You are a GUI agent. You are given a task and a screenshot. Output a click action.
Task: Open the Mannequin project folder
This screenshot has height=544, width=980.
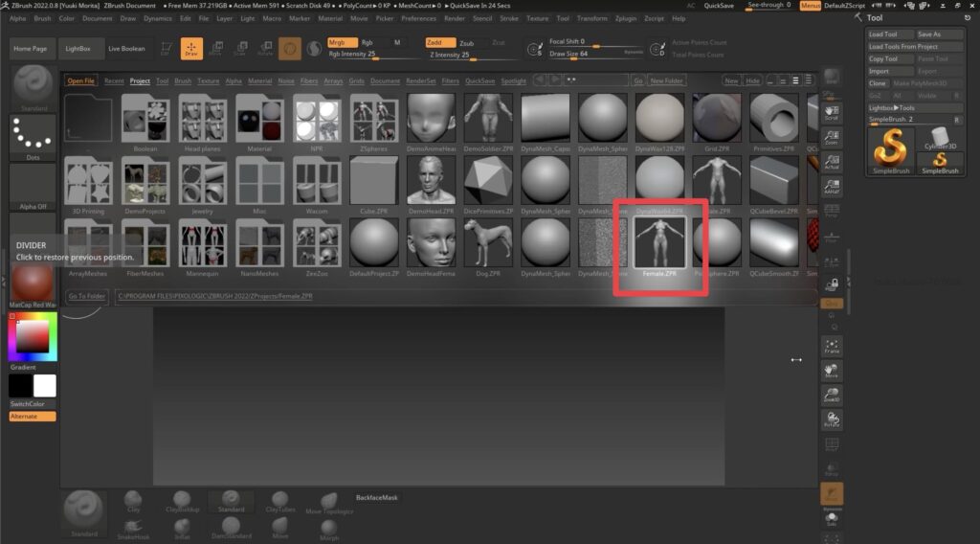pyautogui.click(x=203, y=244)
